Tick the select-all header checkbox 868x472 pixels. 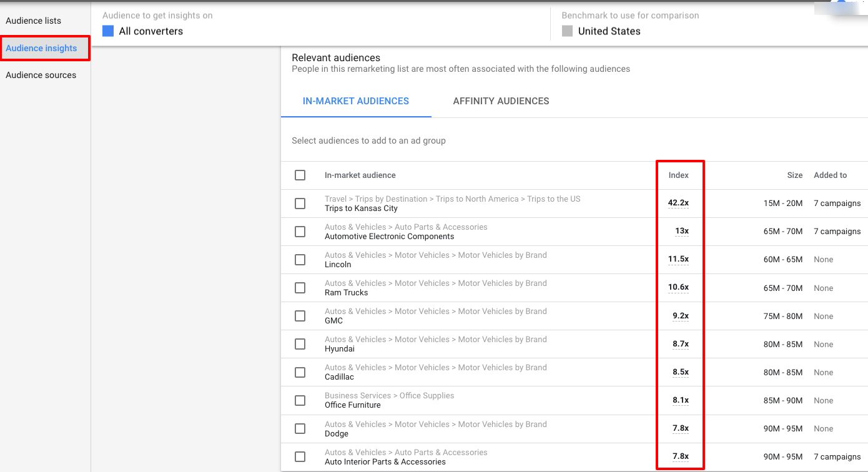pos(300,175)
